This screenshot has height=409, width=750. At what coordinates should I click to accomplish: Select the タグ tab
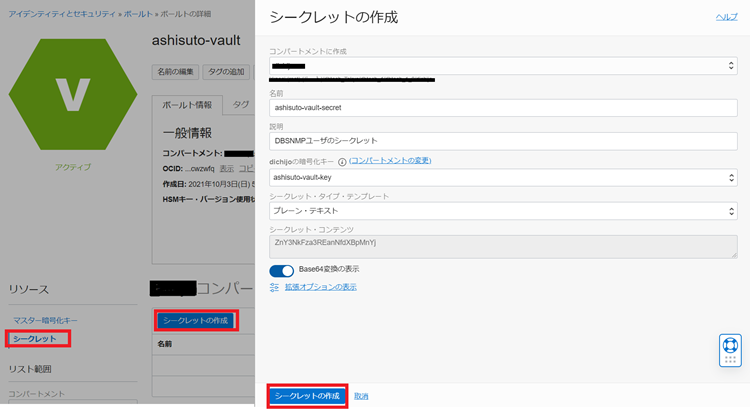241,105
